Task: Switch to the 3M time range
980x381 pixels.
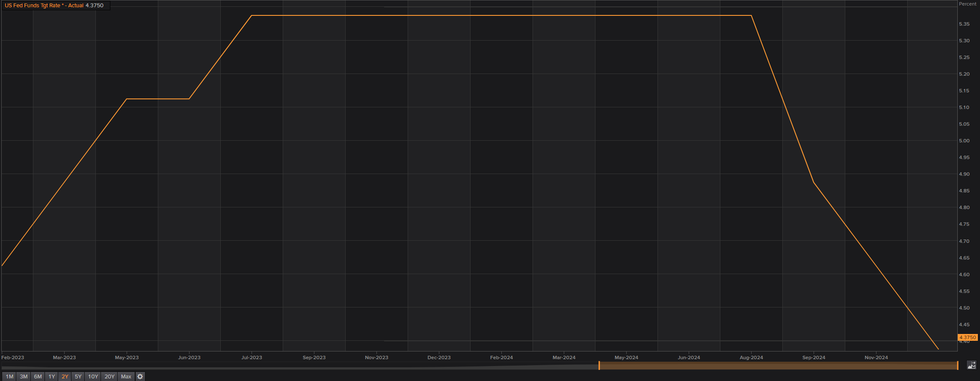Action: click(24, 377)
